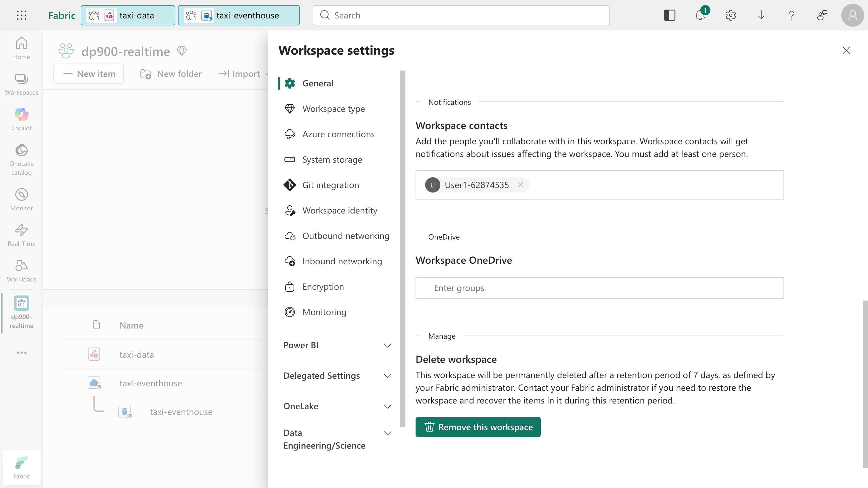Click the download arrow icon
The height and width of the screenshot is (488, 868).
pyautogui.click(x=761, y=15)
